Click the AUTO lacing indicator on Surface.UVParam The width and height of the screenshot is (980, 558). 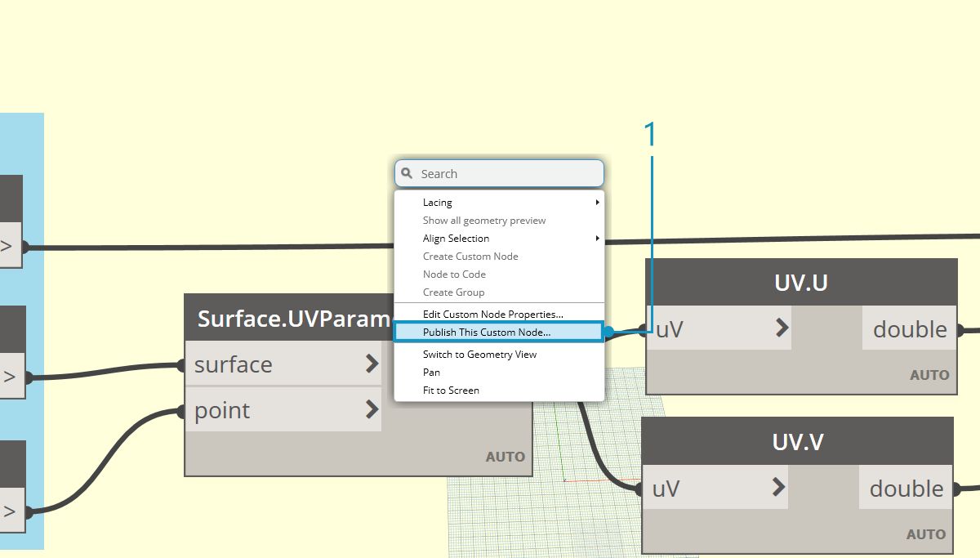[505, 457]
